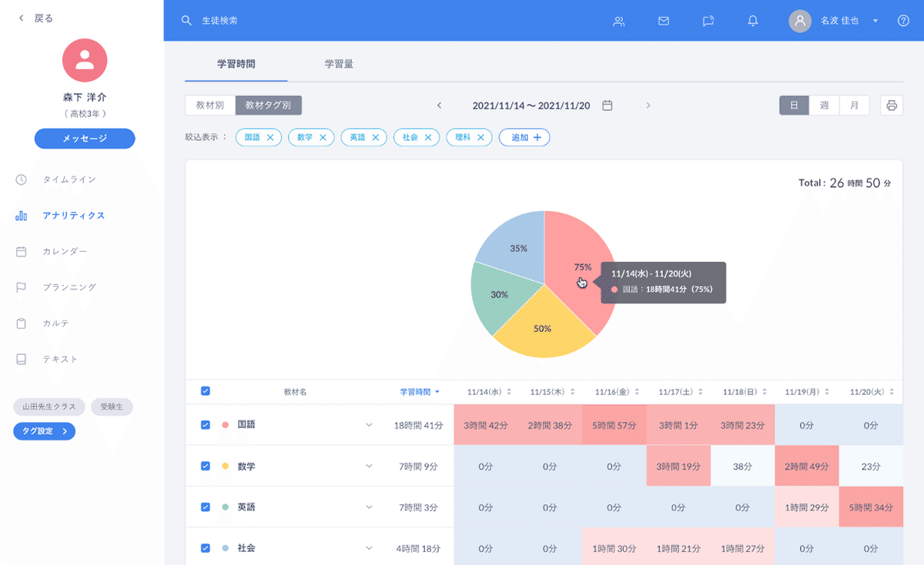Click the chat bubble icon
Image resolution: width=924 pixels, height=565 pixels.
point(708,22)
